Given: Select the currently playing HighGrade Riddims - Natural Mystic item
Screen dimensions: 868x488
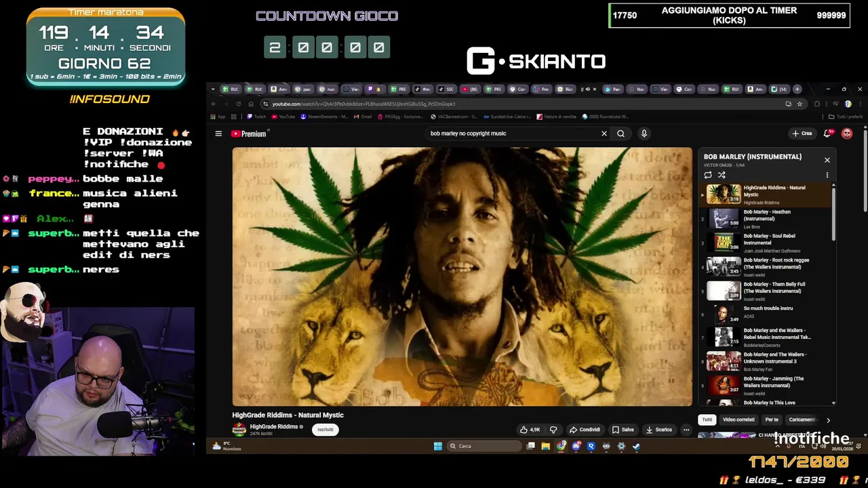Looking at the screenshot, I should click(x=766, y=195).
